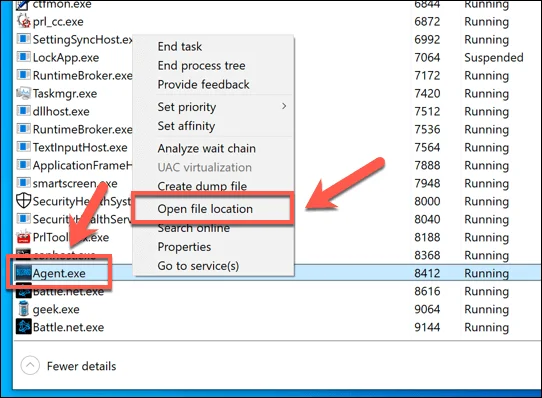Click Running status in PID 8412 row
Viewport: 542px width, 398px height.
486,274
